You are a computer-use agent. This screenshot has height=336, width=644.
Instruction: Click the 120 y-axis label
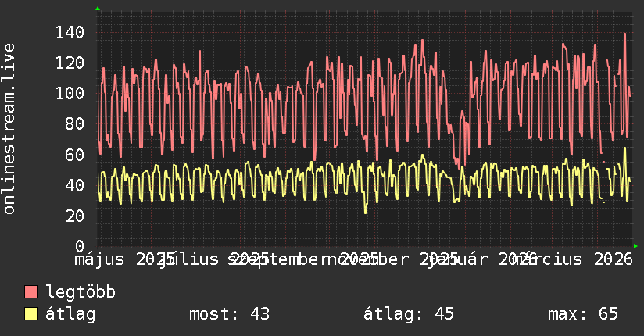click(70, 63)
